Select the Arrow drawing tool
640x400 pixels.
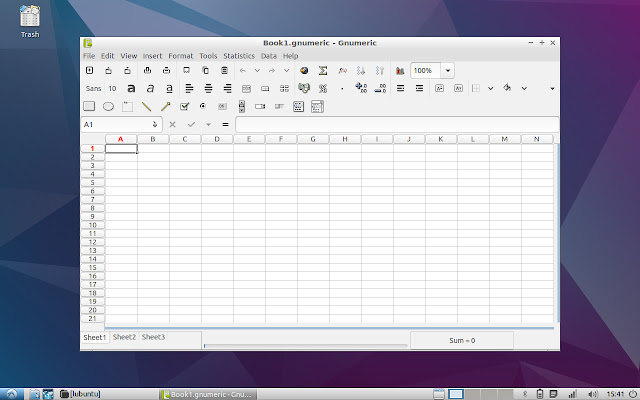pyautogui.click(x=165, y=107)
